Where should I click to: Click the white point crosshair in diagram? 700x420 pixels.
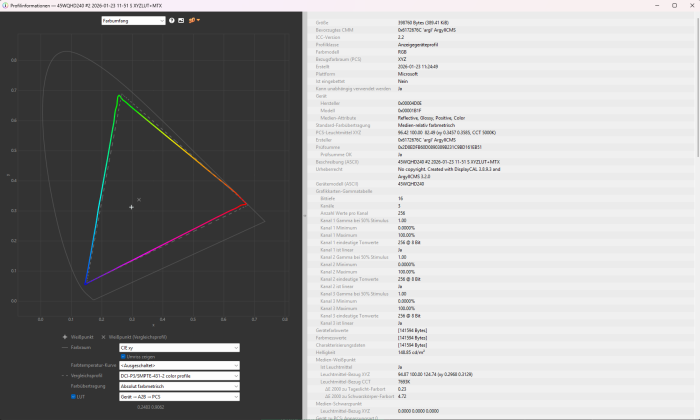[131, 207]
